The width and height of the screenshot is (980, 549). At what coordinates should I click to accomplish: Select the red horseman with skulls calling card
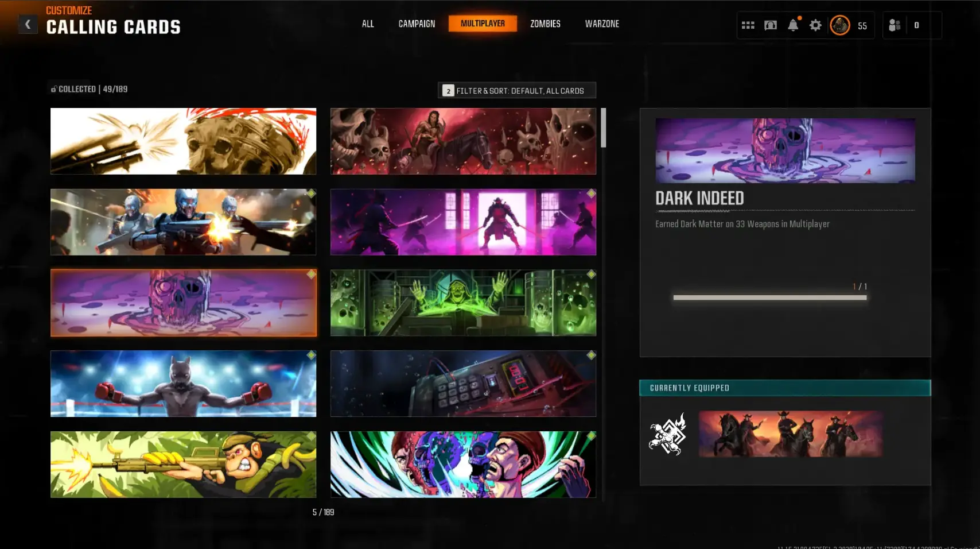(463, 141)
